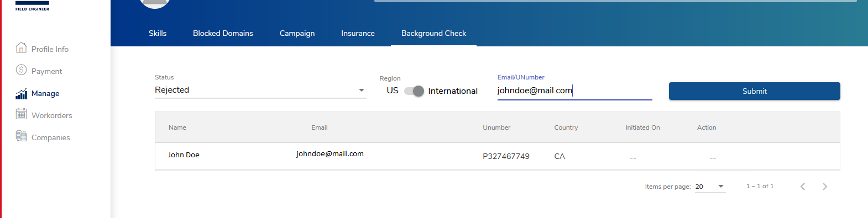868x218 pixels.
Task: Open the Items per page dropdown
Action: click(x=710, y=187)
